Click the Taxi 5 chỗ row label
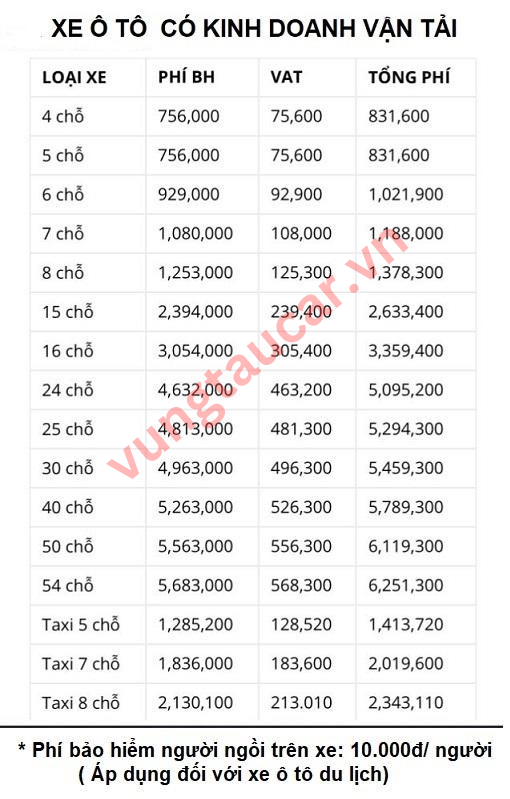This screenshot has width=510, height=799. pyautogui.click(x=80, y=624)
